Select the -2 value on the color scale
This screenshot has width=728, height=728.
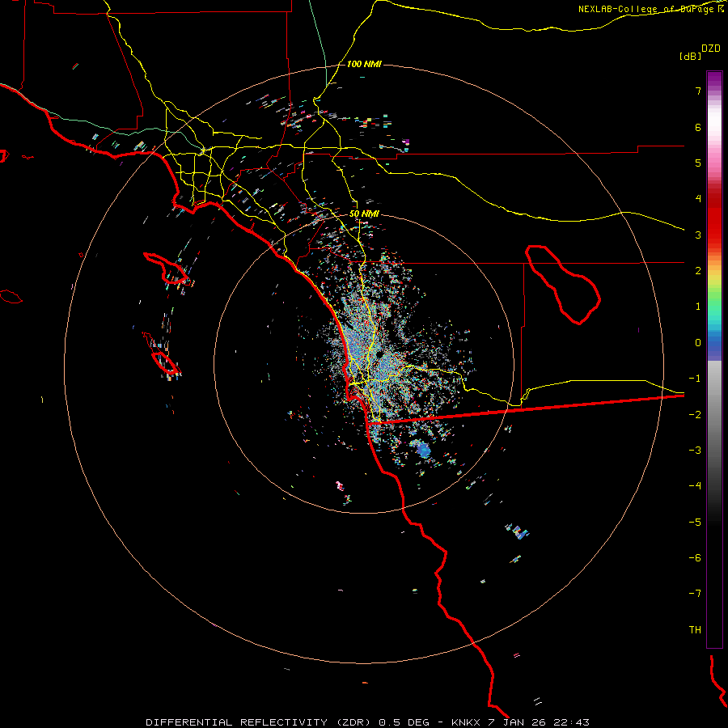point(695,415)
